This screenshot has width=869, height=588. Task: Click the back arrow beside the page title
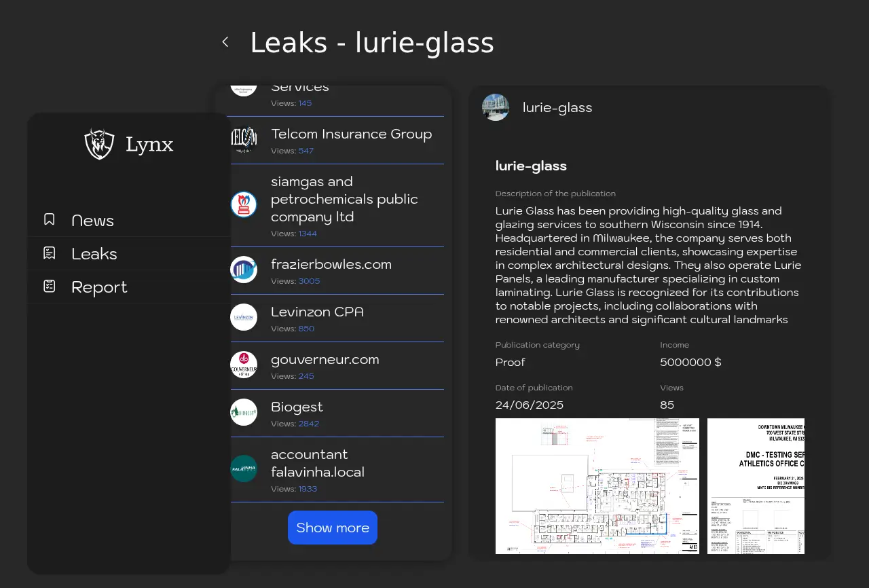click(225, 42)
